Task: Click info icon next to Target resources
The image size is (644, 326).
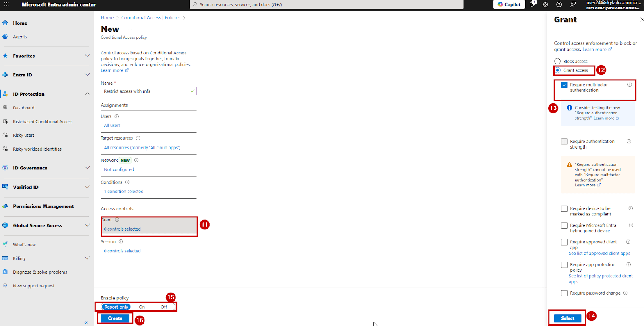Action: pos(138,138)
